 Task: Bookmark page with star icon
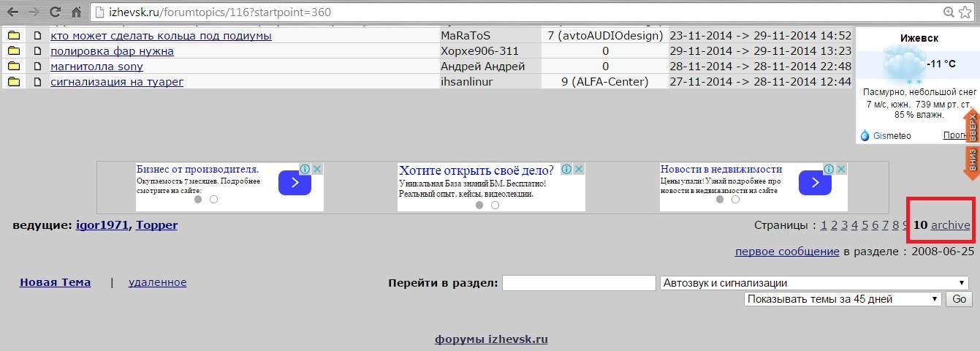(x=965, y=12)
